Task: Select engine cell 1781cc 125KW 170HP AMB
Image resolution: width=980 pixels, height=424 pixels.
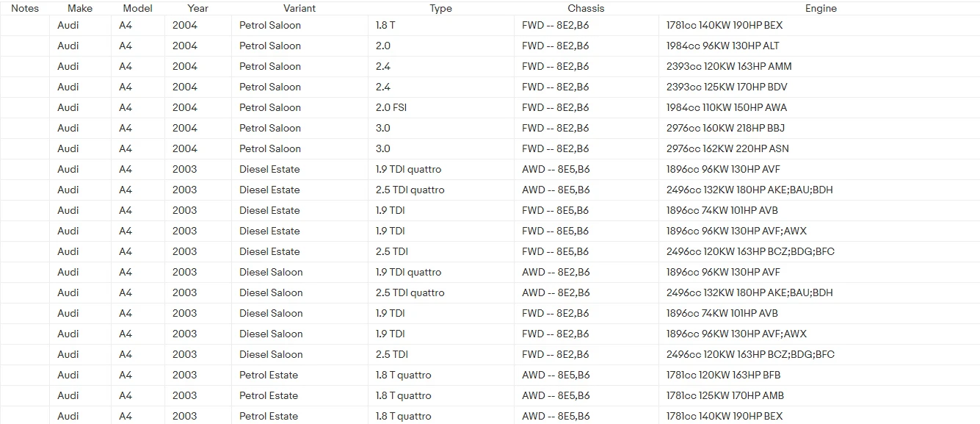Action: pyautogui.click(x=725, y=395)
